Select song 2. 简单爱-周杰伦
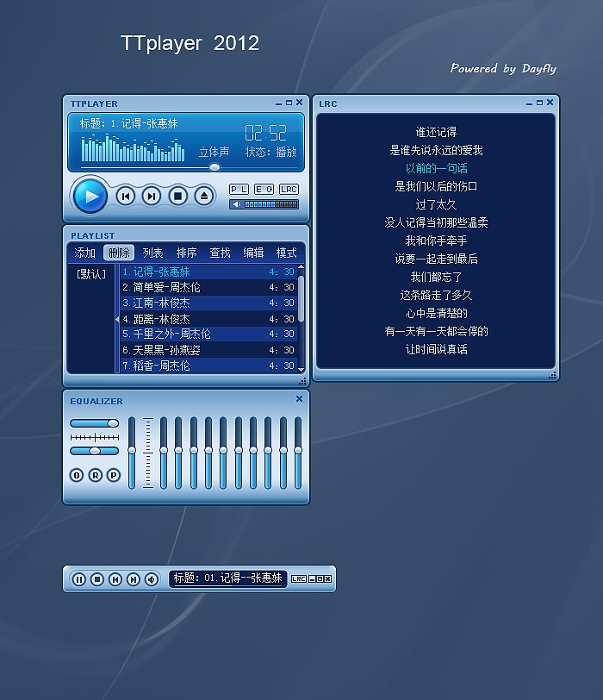The image size is (603, 700). click(x=208, y=287)
